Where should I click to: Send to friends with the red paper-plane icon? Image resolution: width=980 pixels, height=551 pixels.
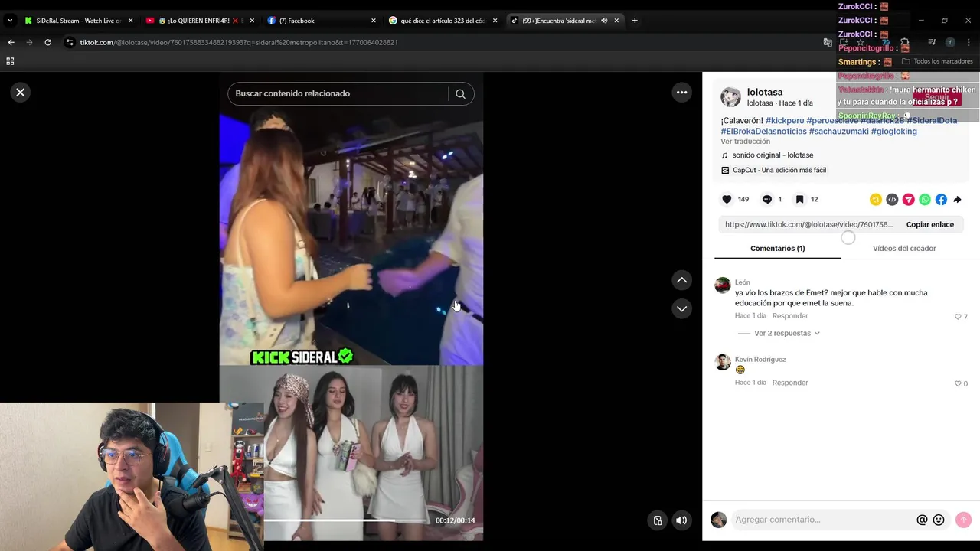908,200
